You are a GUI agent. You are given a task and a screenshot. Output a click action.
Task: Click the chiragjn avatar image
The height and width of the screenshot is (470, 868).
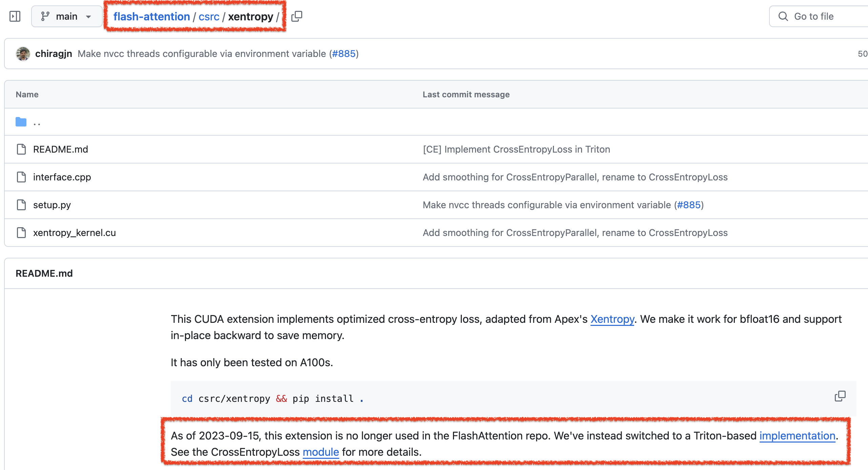[23, 54]
